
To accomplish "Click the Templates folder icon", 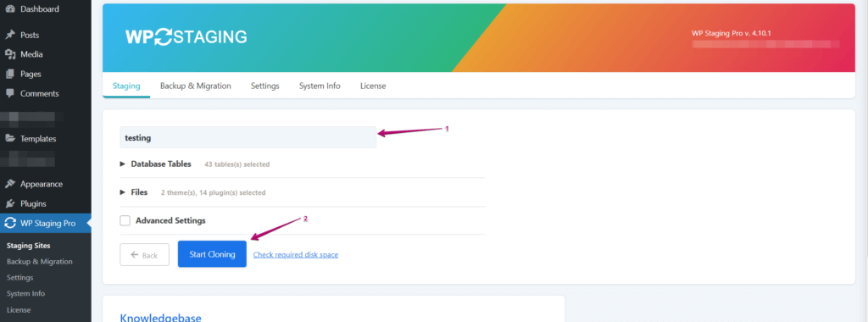I will tap(10, 139).
